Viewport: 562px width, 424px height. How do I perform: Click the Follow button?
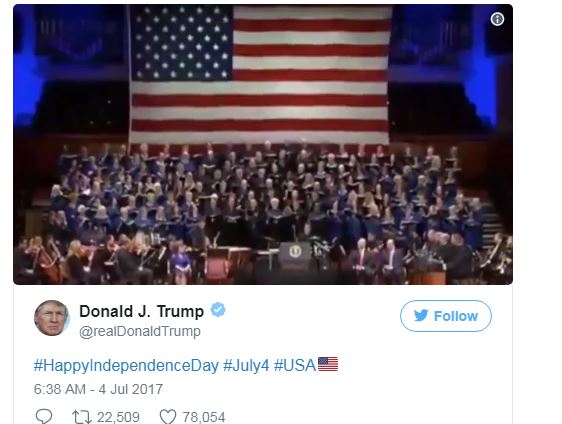click(x=446, y=316)
